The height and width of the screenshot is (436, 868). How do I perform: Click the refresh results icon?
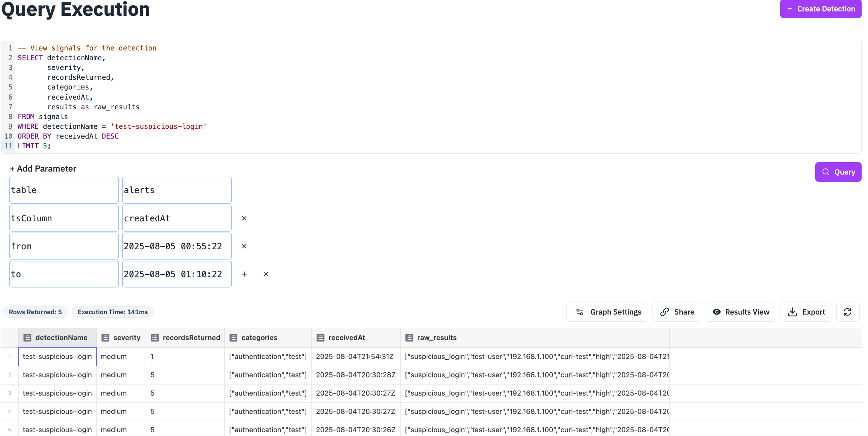[x=847, y=312]
